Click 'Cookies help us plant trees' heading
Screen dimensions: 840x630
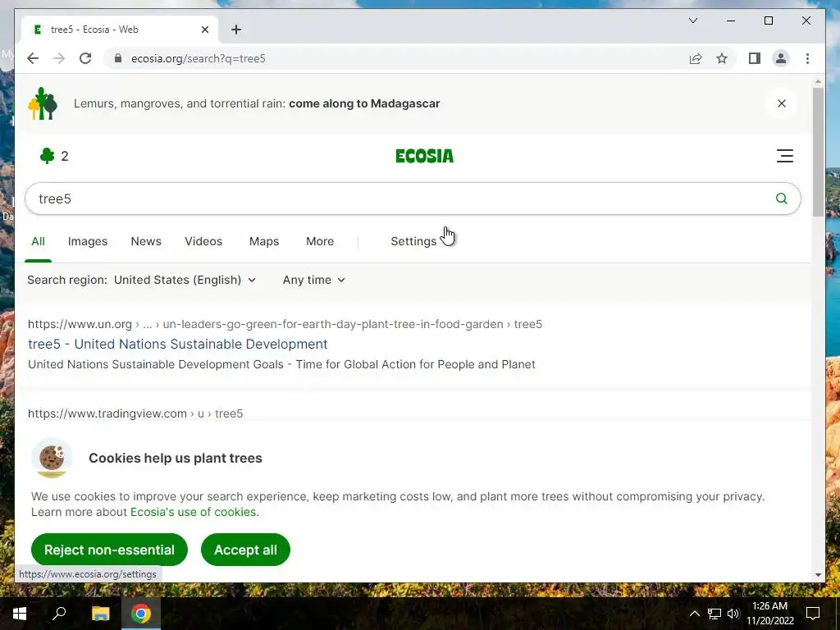tap(176, 458)
